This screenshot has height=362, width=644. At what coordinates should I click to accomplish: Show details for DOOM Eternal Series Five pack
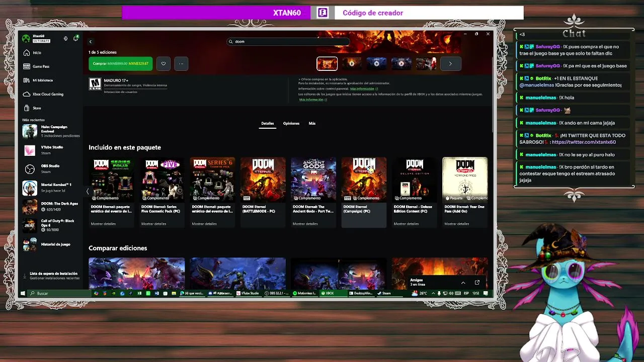tap(153, 224)
